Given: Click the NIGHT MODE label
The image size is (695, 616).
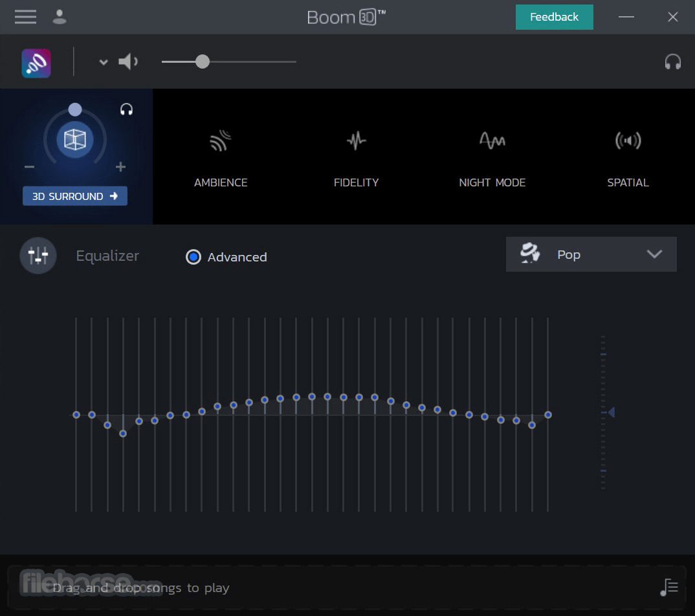Looking at the screenshot, I should [x=492, y=182].
